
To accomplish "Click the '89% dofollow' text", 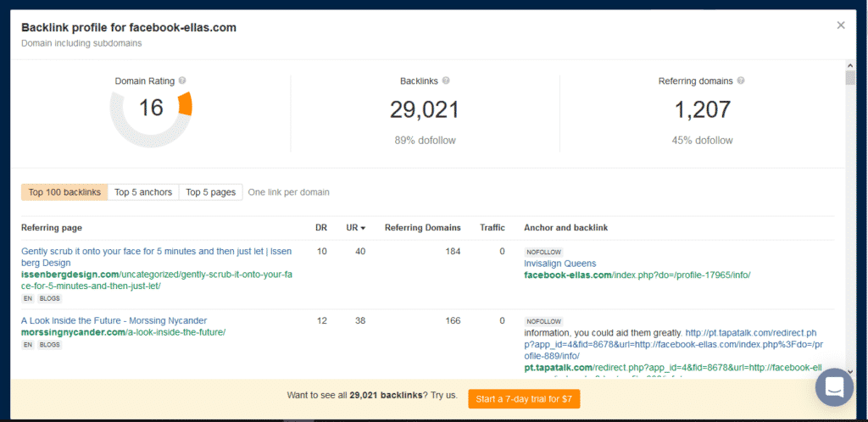I will tap(426, 141).
